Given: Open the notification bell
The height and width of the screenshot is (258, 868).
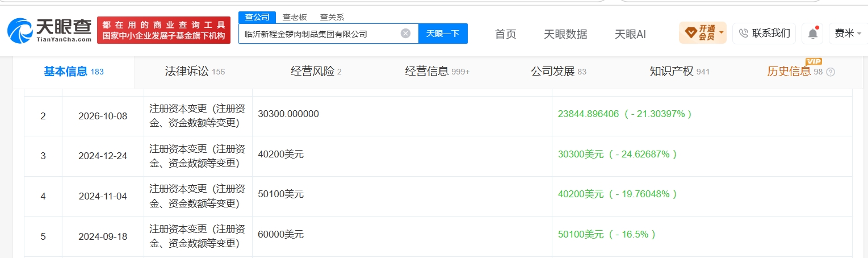Looking at the screenshot, I should (x=812, y=34).
